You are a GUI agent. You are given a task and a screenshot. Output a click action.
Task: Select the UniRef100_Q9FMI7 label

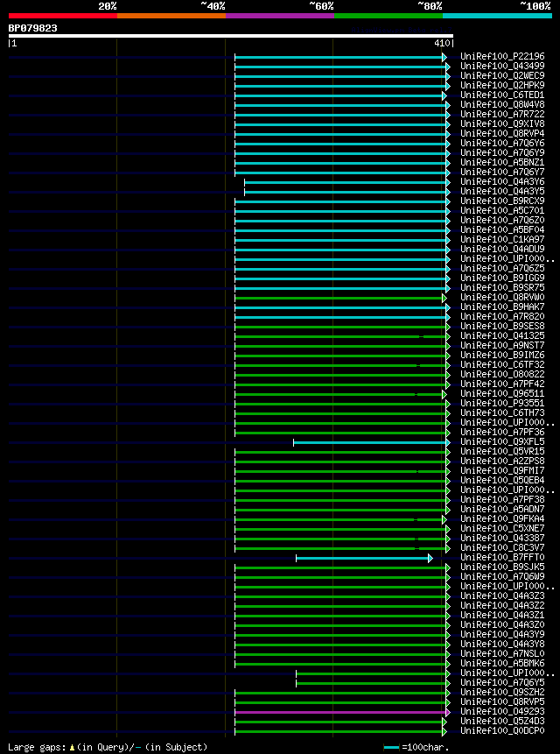[502, 471]
